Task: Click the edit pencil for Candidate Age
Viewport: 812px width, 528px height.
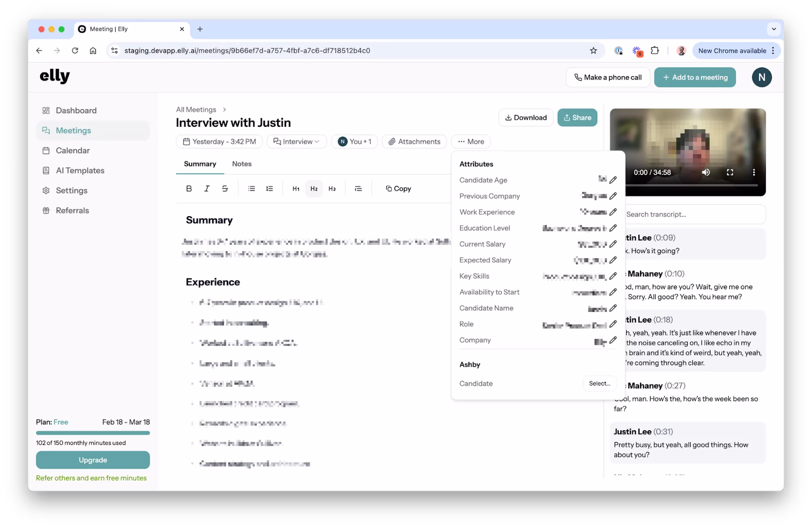Action: 613,180
